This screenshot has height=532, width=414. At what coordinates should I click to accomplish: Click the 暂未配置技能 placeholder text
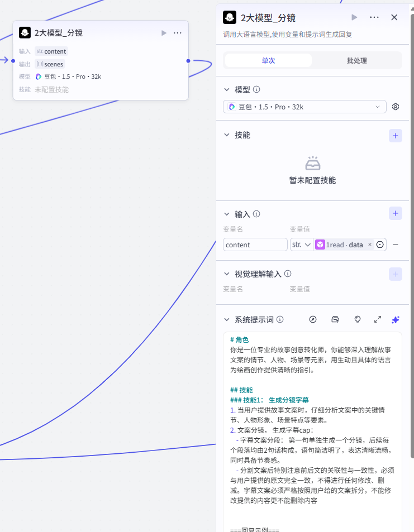tap(312, 180)
